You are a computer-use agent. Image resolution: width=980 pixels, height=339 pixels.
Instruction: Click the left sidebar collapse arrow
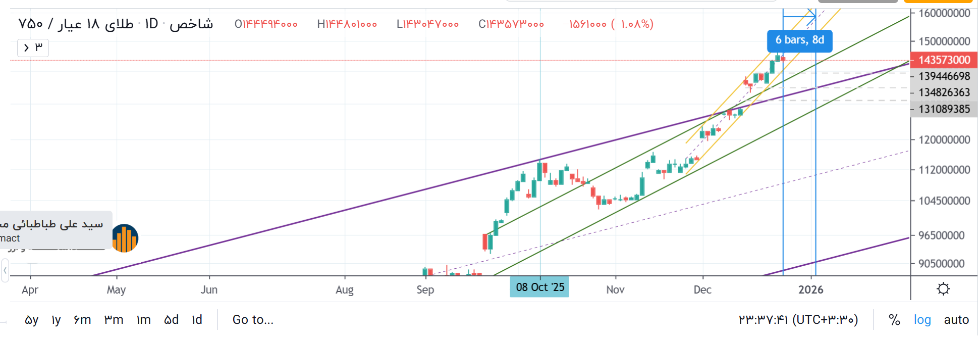(5, 270)
